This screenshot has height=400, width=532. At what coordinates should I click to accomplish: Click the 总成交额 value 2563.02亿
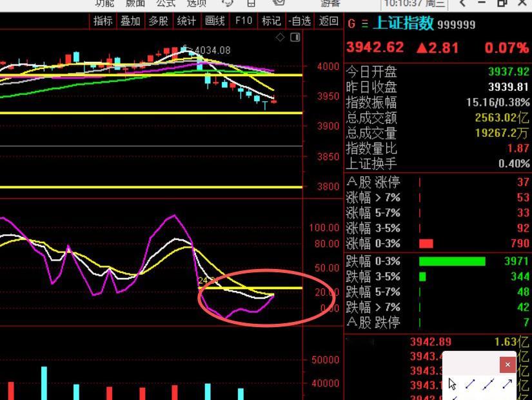tap(502, 118)
